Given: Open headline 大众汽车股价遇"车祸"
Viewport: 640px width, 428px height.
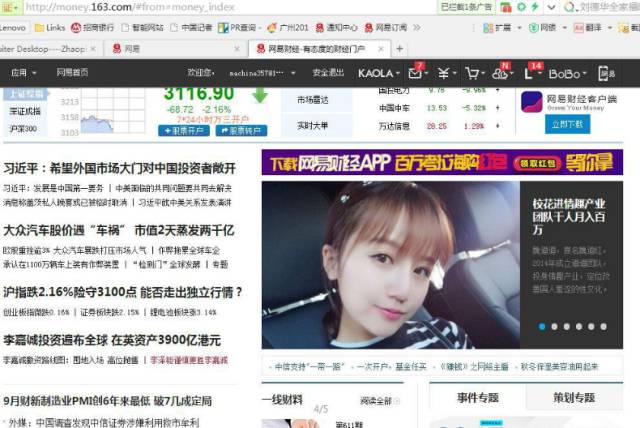Looking at the screenshot, I should (x=119, y=231).
